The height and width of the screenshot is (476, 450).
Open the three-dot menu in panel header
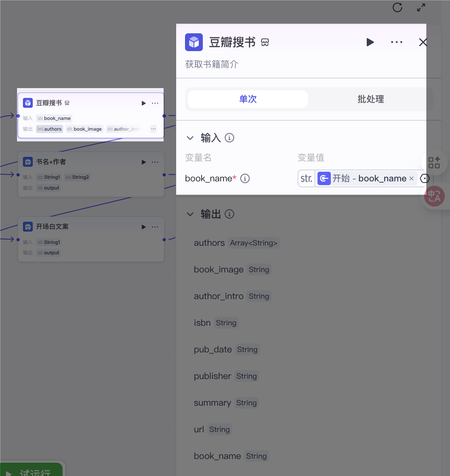tap(397, 42)
